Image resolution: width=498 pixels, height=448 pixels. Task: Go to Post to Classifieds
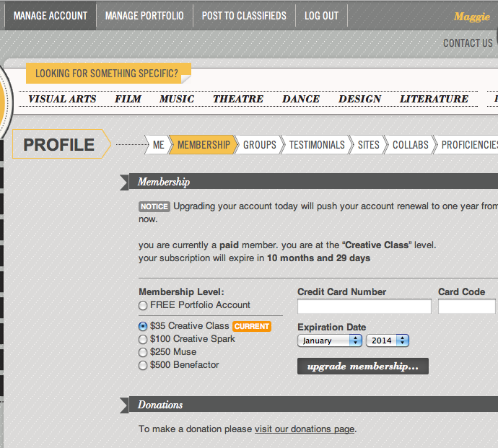[244, 16]
